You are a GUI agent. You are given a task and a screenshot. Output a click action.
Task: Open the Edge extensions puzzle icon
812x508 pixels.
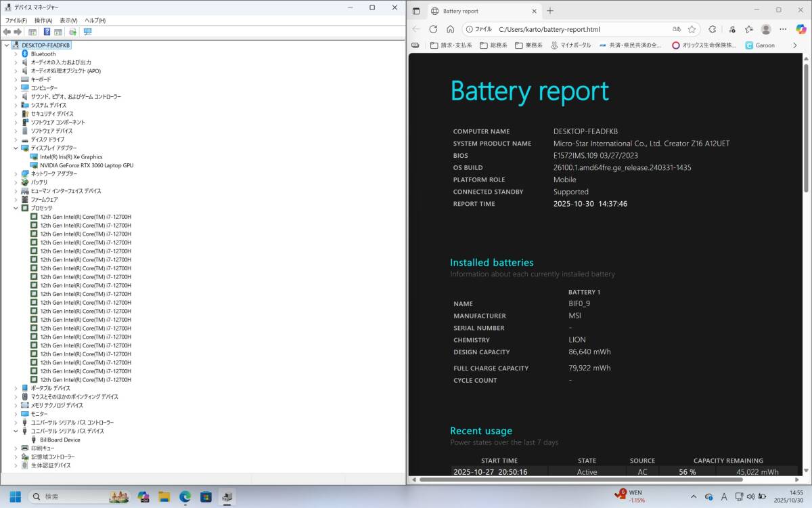tap(713, 30)
